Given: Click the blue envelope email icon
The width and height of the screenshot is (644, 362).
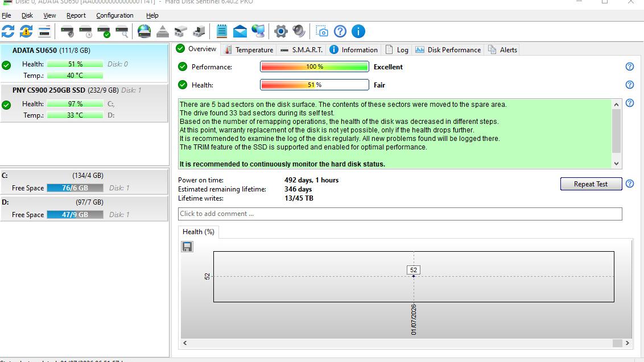Looking at the screenshot, I should click(x=240, y=31).
